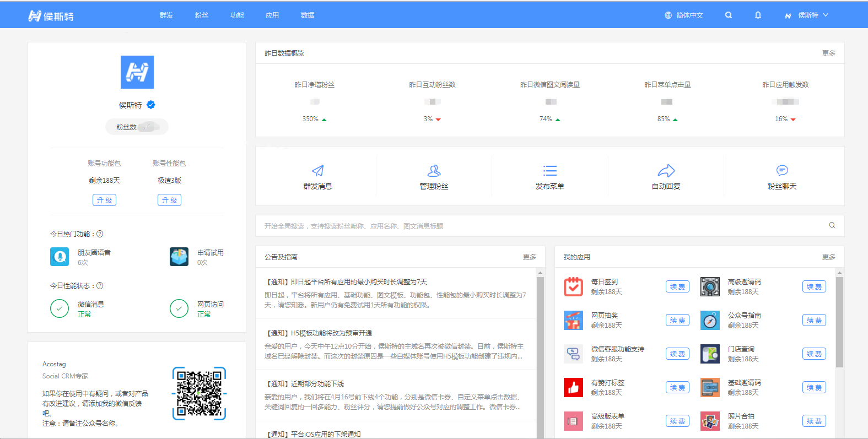The height and width of the screenshot is (439, 868).
Task: Click help icon beside 今日热门功能
Action: tap(100, 234)
